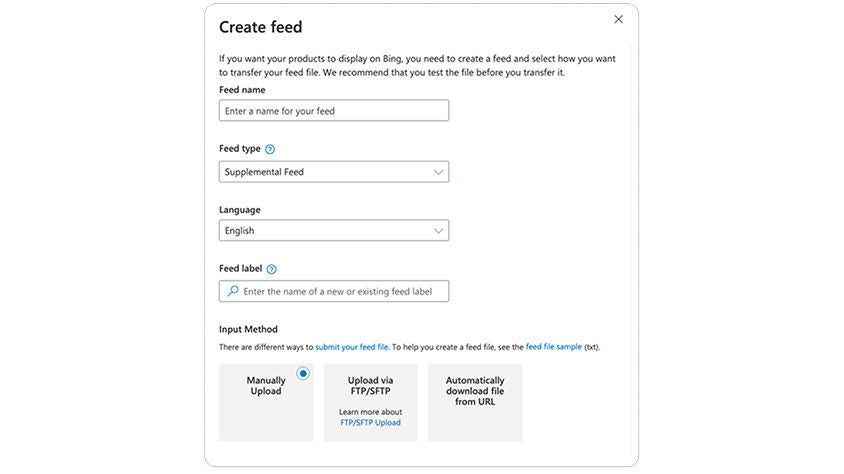Viewport: 844px width, 474px height.
Task: Open the submit your feed file link
Action: pos(352,347)
